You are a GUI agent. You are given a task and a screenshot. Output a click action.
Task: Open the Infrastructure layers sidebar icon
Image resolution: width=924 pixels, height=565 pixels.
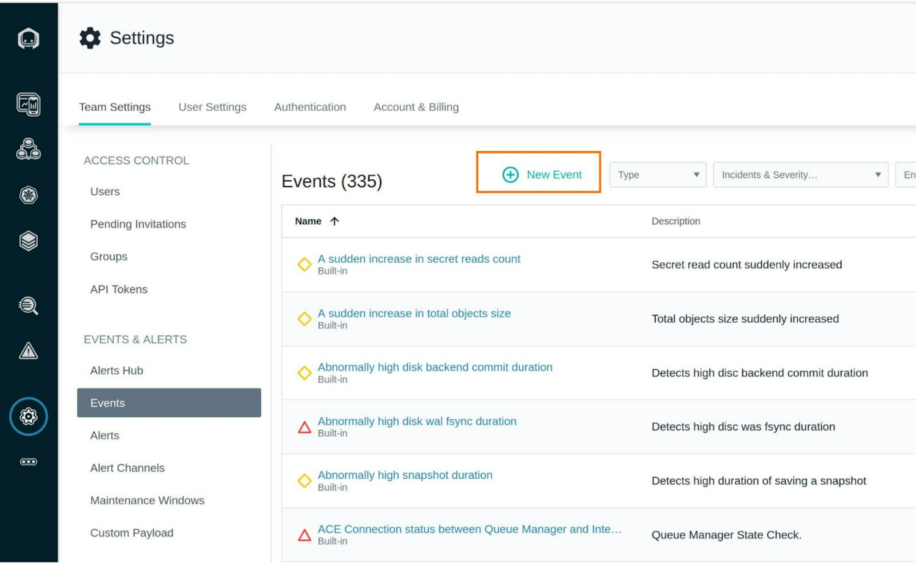tap(29, 241)
